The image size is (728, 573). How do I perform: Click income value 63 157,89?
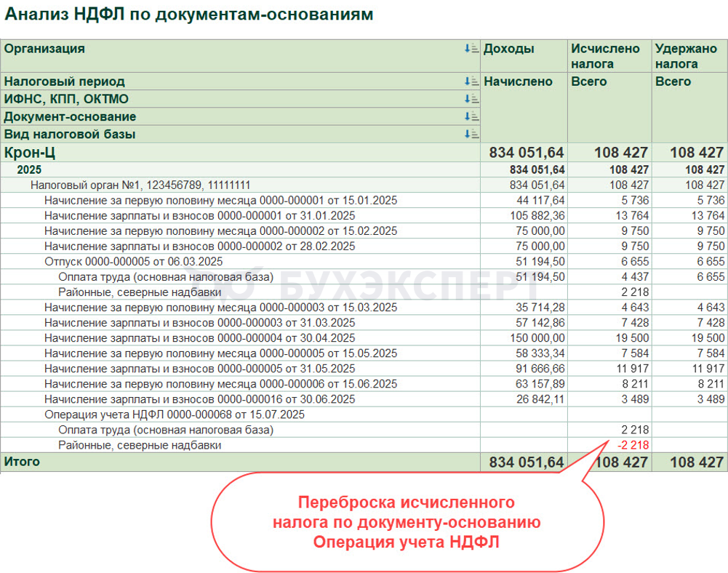point(540,384)
